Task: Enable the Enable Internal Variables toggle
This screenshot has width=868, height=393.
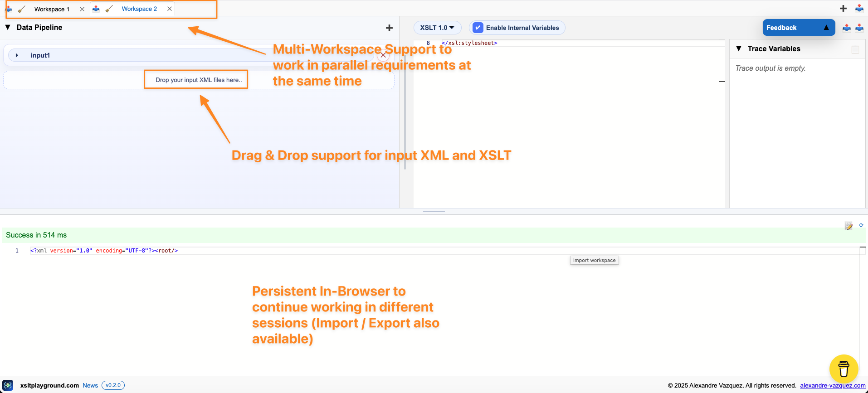Action: (x=478, y=28)
